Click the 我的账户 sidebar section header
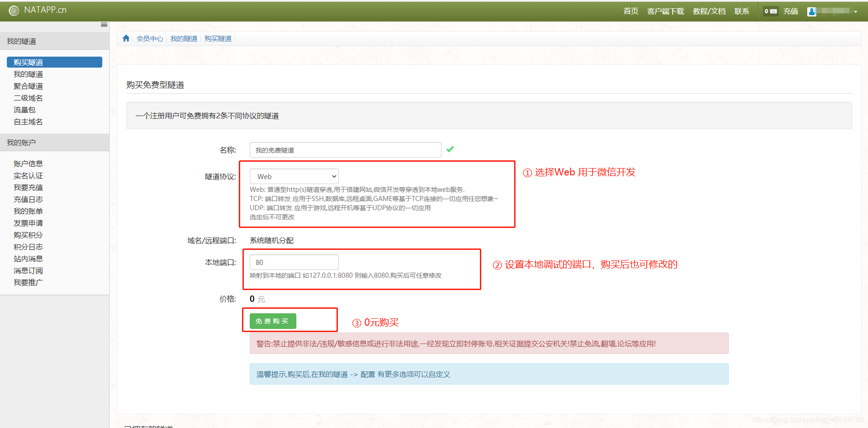The image size is (868, 428). [x=55, y=143]
